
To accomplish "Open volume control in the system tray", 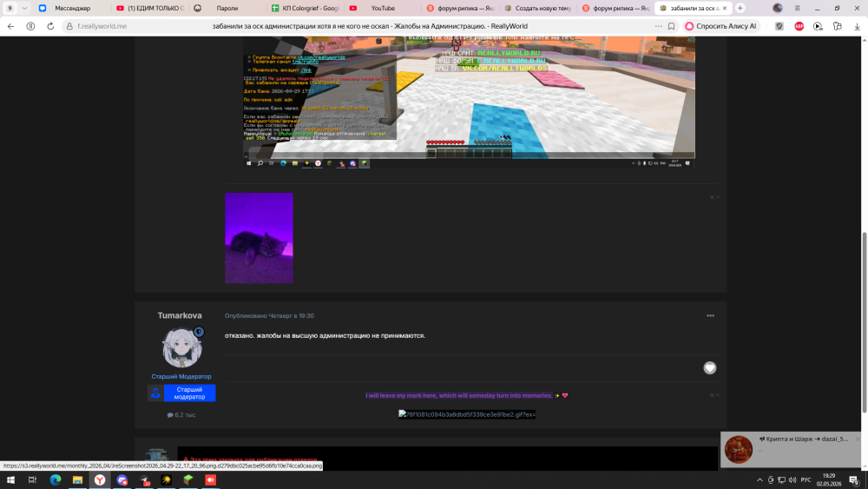I will pyautogui.click(x=792, y=480).
